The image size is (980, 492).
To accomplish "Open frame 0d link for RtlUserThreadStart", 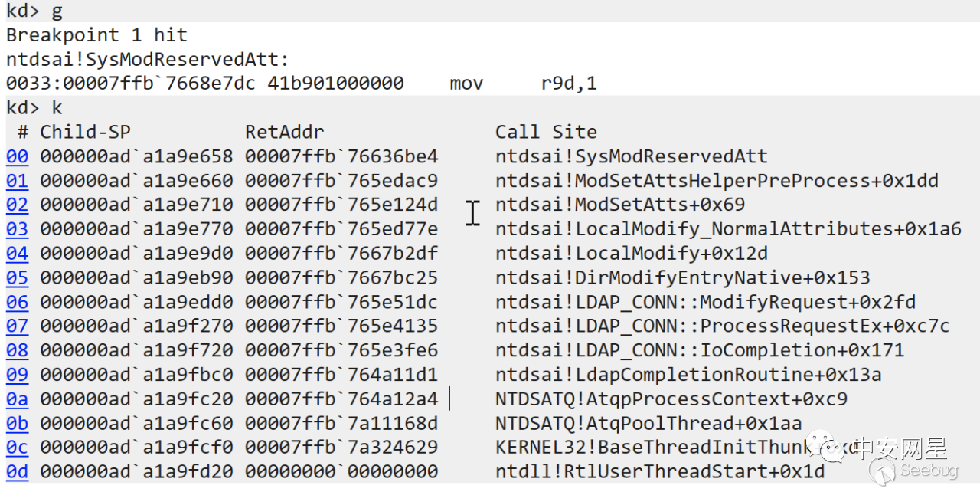I will [17, 471].
